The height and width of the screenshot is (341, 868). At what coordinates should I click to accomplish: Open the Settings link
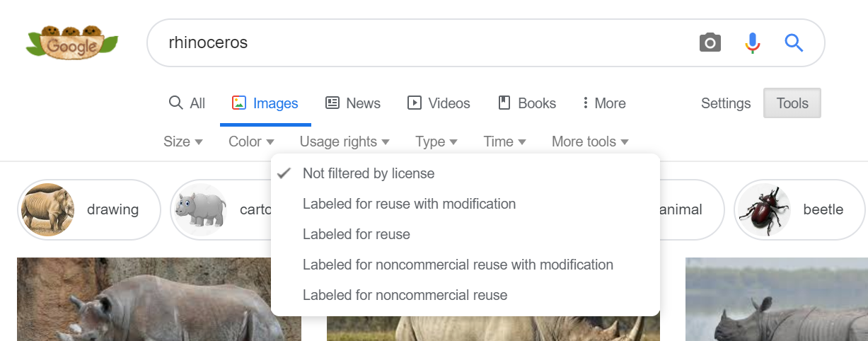point(726,103)
